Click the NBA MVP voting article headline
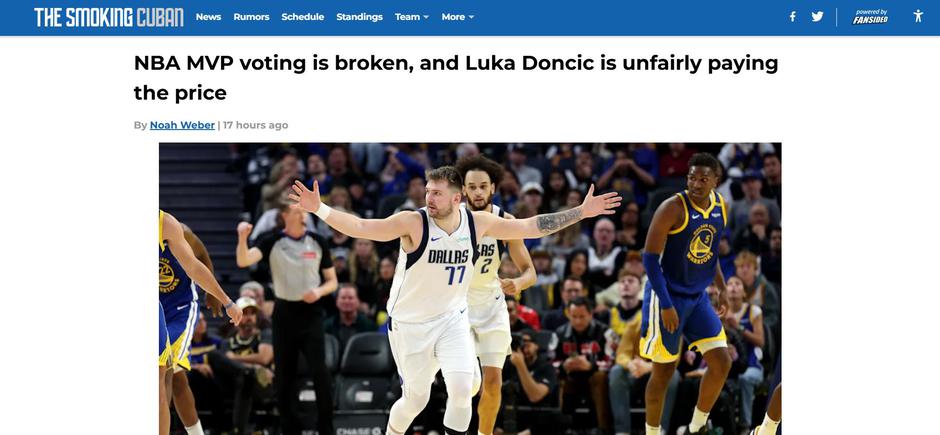 coord(456,78)
